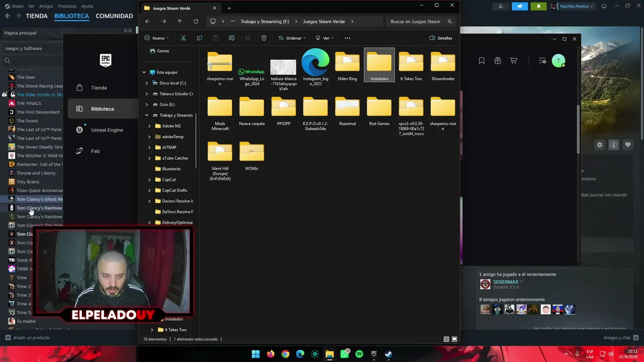Open the Ver menu in Steam
Screen dimensions: 644x362
31,6
